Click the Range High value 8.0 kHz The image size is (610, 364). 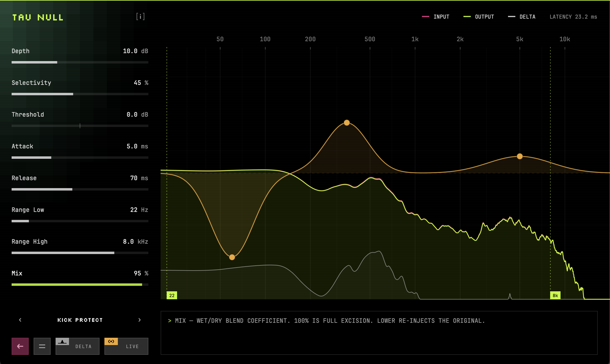click(x=136, y=242)
